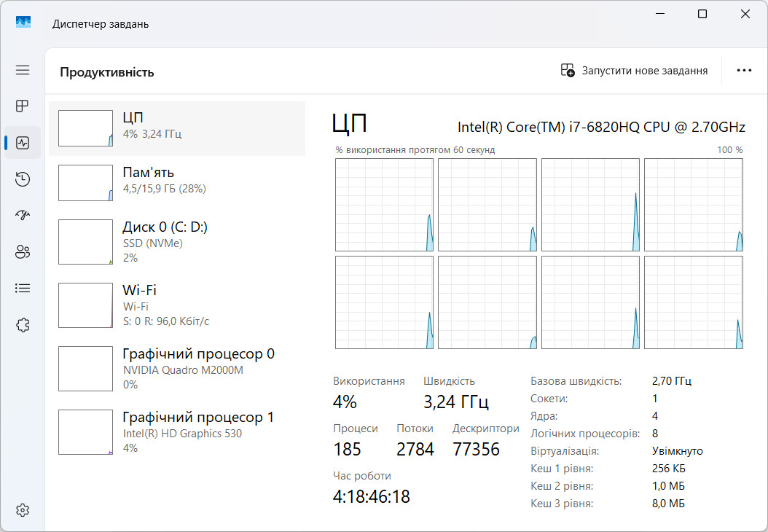
Task: Click the third logical processor graph in the bottom row
Action: (x=591, y=302)
